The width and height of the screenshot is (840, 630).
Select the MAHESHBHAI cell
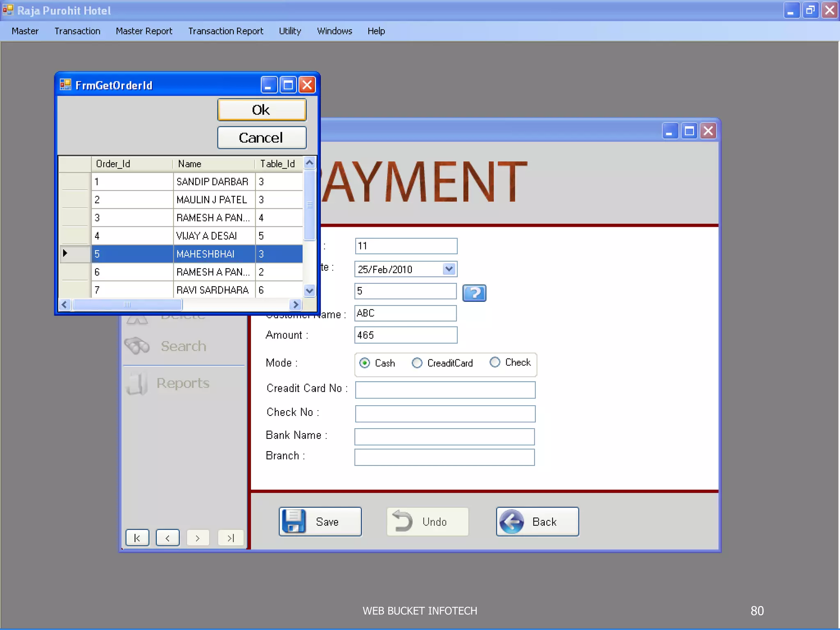click(214, 253)
